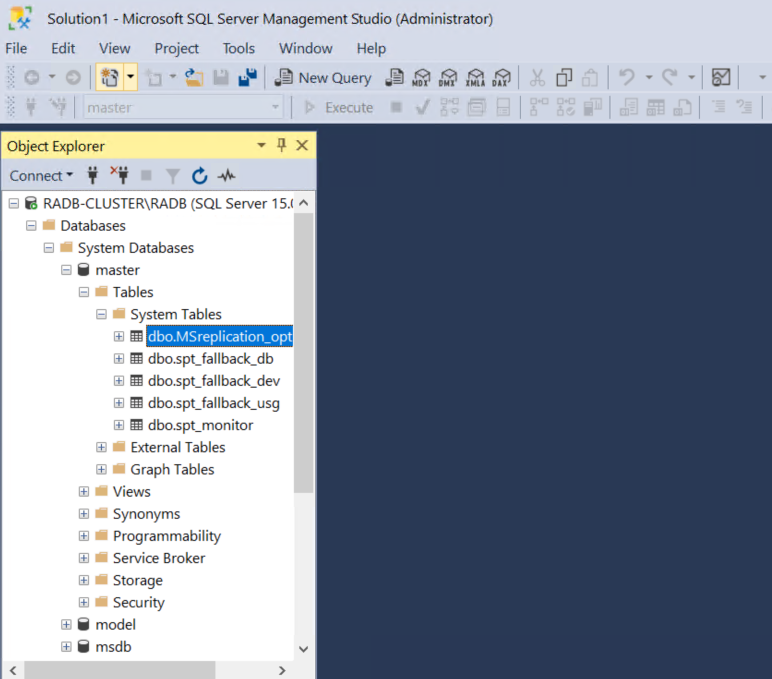Collapse the System Databases folder
Screen dimensions: 772x679
pyautogui.click(x=49, y=248)
